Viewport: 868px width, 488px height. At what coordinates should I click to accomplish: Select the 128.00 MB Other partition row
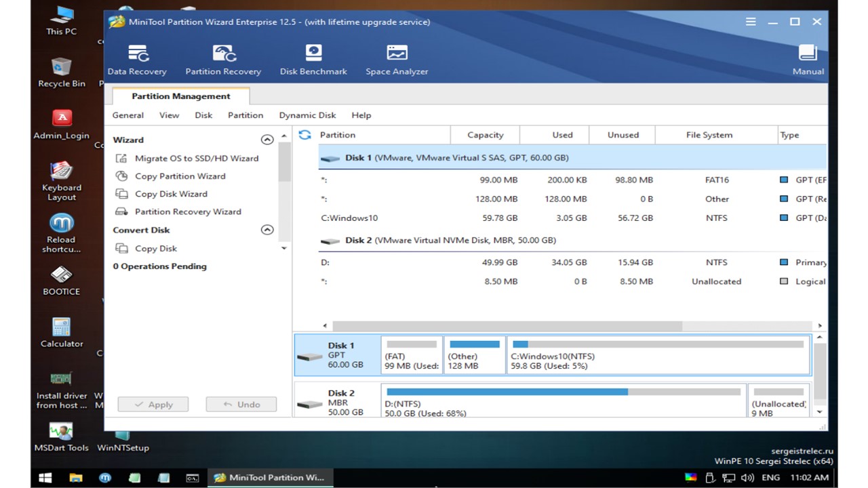pos(573,199)
